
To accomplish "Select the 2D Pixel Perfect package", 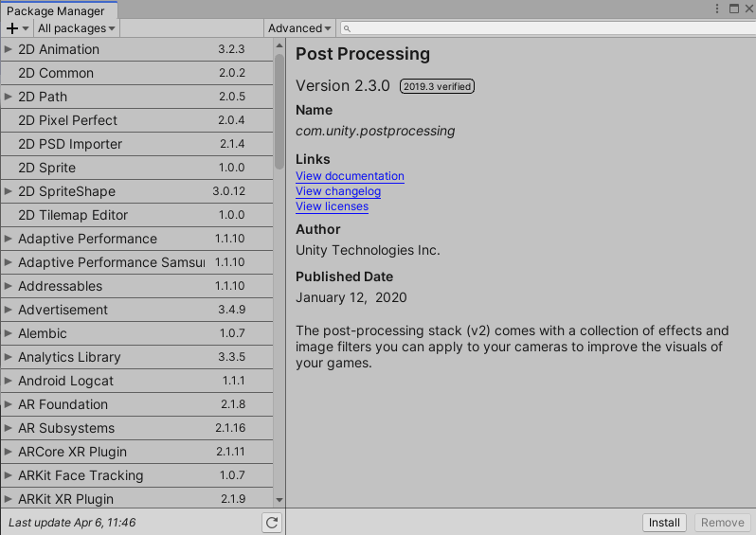I will click(x=137, y=120).
